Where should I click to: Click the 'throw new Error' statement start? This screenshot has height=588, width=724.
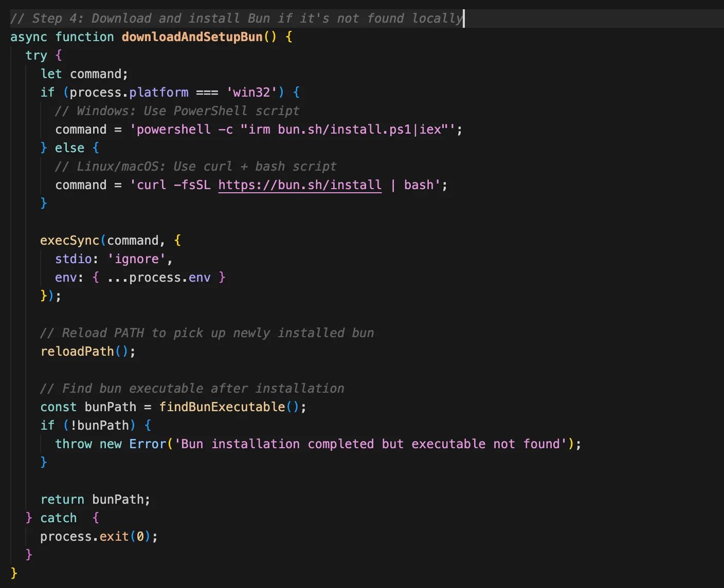click(x=111, y=444)
